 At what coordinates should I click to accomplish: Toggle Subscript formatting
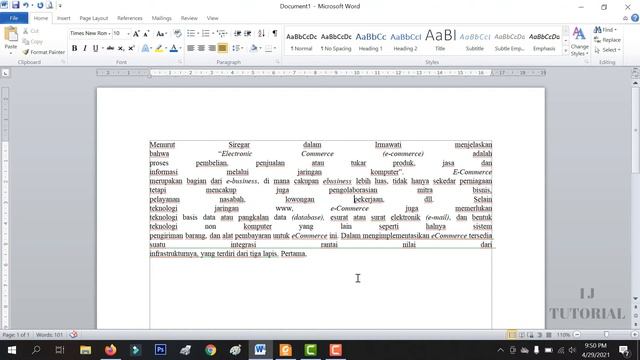point(121,48)
